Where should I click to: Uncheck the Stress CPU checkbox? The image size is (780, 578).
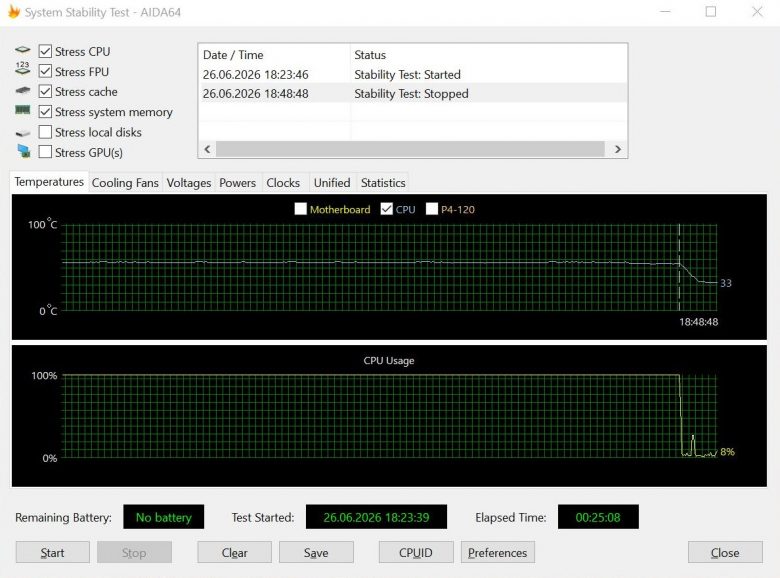(45, 51)
